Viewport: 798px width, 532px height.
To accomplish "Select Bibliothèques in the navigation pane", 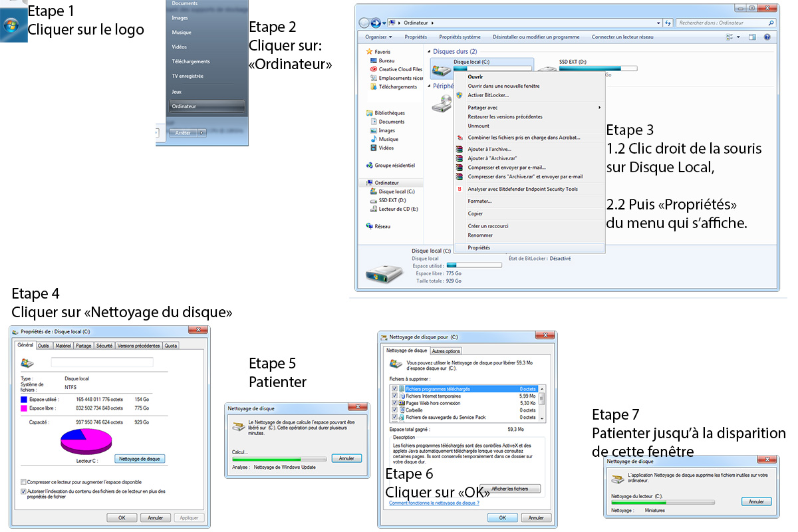I will [x=385, y=113].
